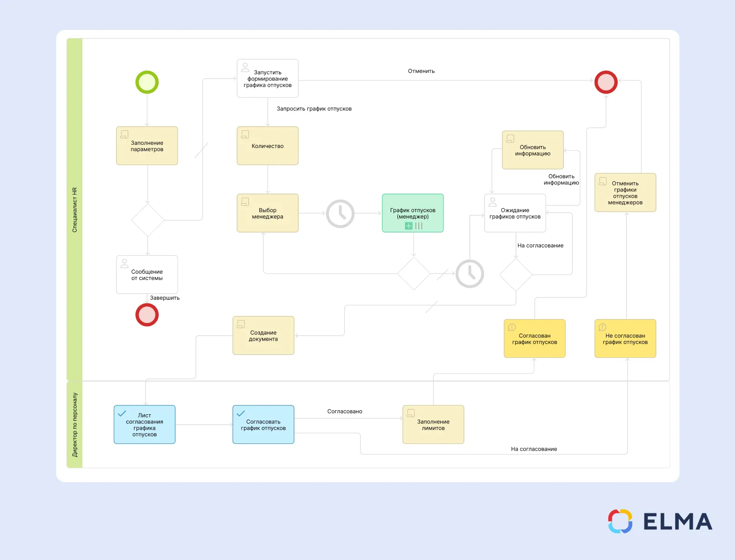Click the top-right red end event
The width and height of the screenshot is (735, 560).
point(606,82)
